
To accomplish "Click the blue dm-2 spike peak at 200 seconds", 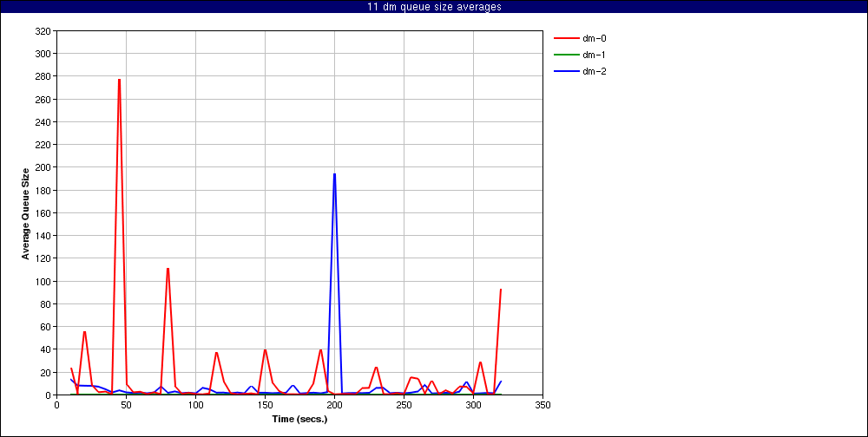I will 334,174.
